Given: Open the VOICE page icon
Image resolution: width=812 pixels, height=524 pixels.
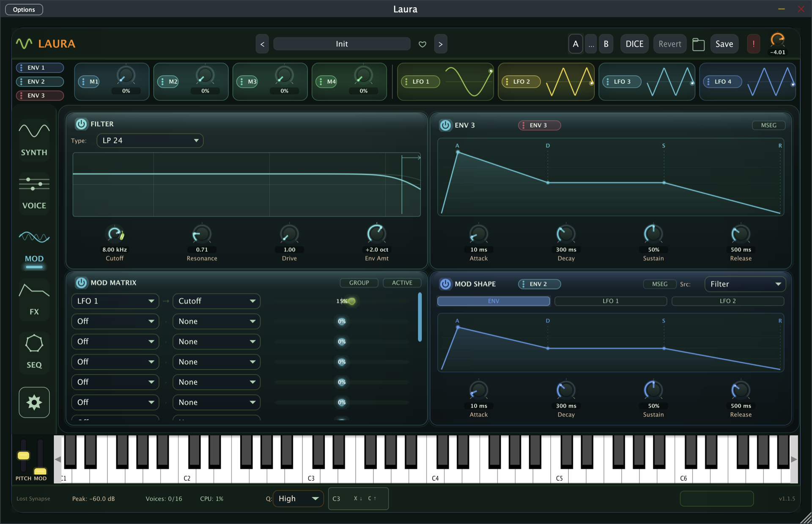Looking at the screenshot, I should [x=34, y=193].
